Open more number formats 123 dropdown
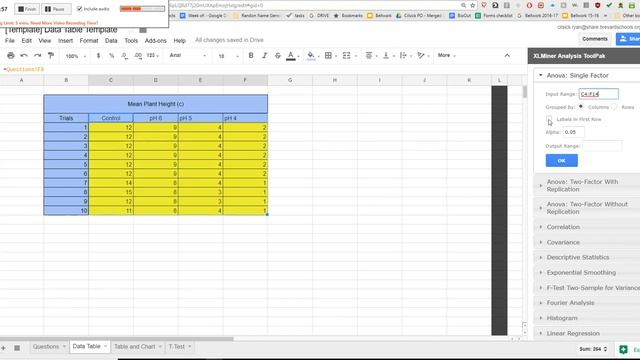This screenshot has height=360, width=640. (x=153, y=56)
